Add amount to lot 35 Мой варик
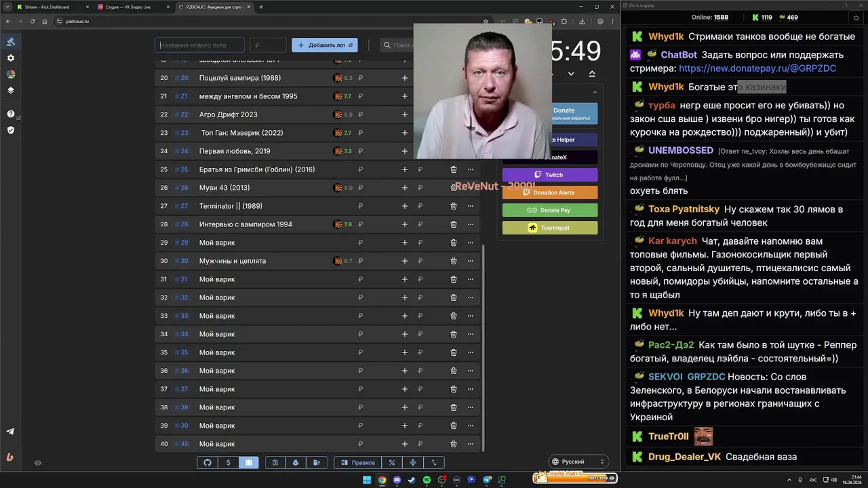The height and width of the screenshot is (488, 868). click(x=405, y=352)
